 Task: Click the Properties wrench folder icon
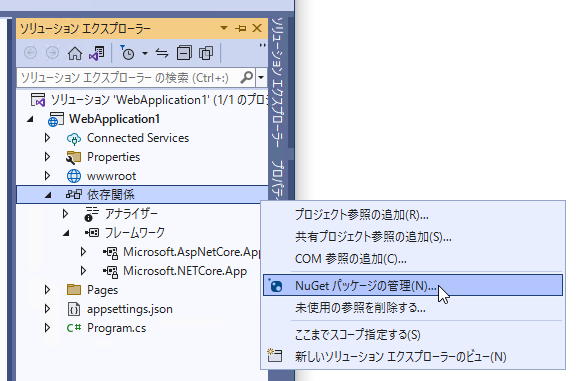coord(74,158)
